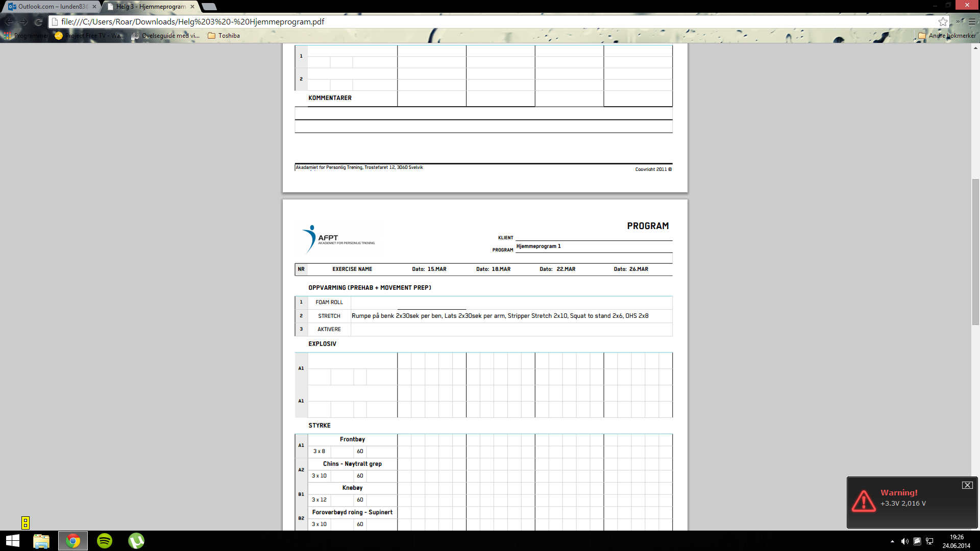980x551 pixels.
Task: Open Spotify from the taskbar
Action: click(105, 541)
